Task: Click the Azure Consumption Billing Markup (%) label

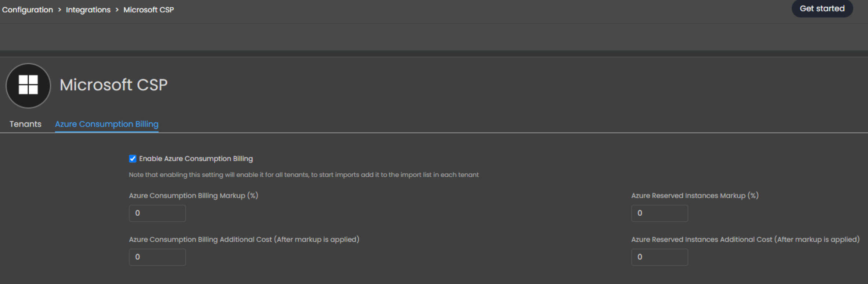Action: [194, 195]
